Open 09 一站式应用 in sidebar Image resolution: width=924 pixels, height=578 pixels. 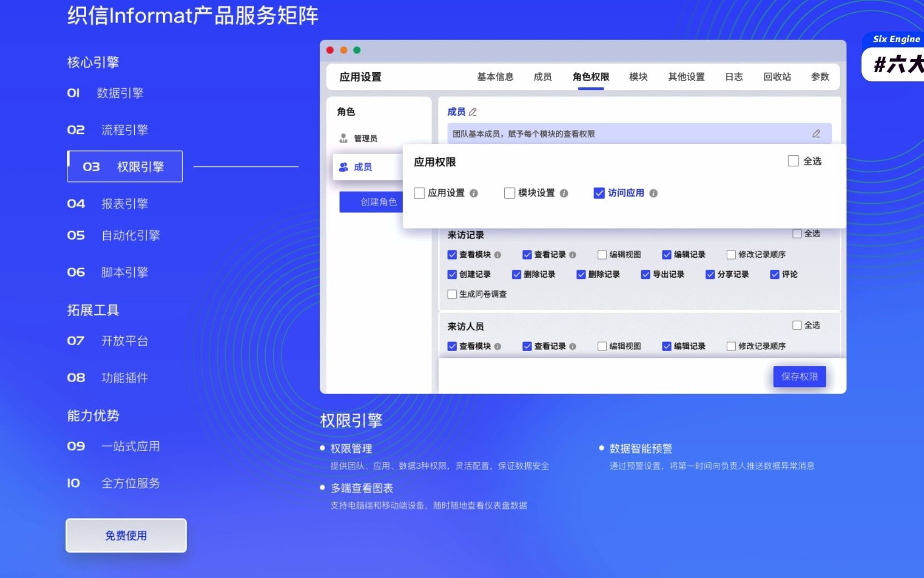click(x=113, y=446)
